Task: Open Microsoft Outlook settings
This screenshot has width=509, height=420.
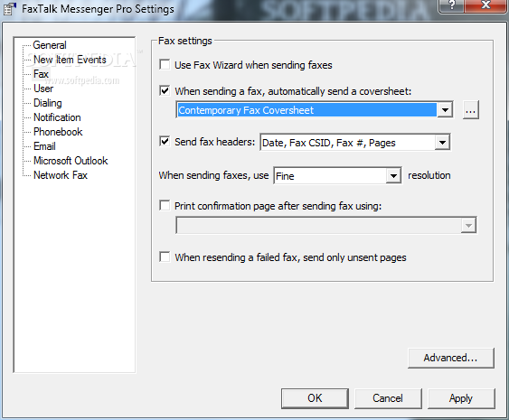Action: coord(71,161)
